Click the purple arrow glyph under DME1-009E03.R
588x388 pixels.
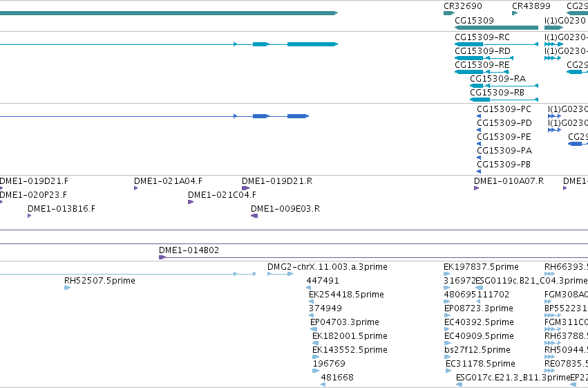(x=254, y=216)
